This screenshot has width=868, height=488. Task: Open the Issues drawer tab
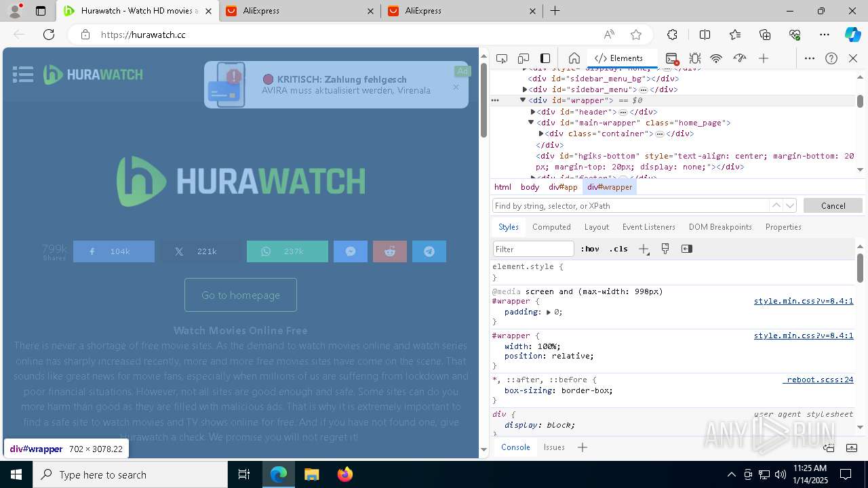(554, 447)
